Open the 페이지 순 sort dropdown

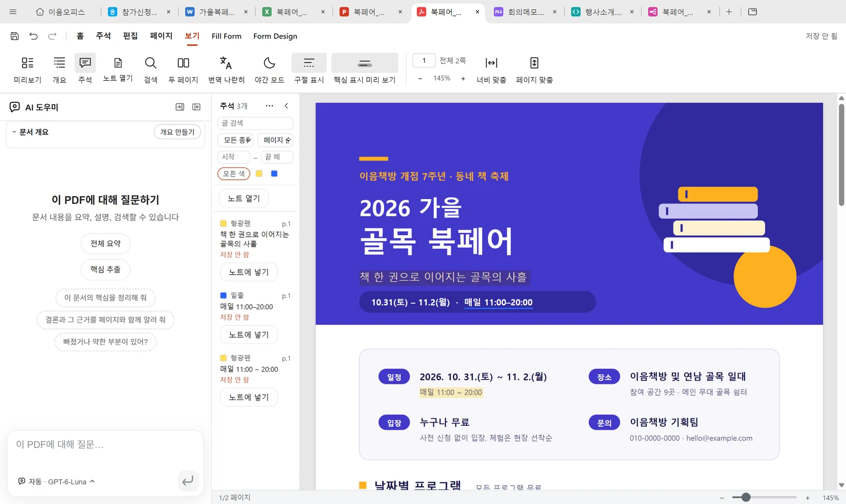[275, 140]
